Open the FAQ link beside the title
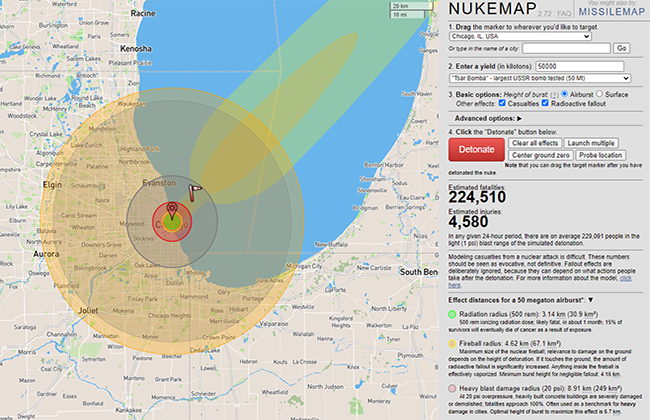 (571, 12)
